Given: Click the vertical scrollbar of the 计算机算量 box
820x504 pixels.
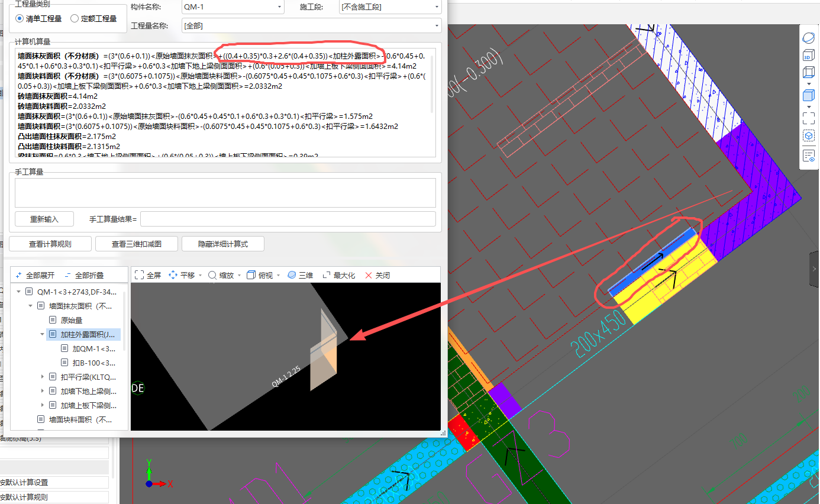Looking at the screenshot, I should [x=432, y=83].
